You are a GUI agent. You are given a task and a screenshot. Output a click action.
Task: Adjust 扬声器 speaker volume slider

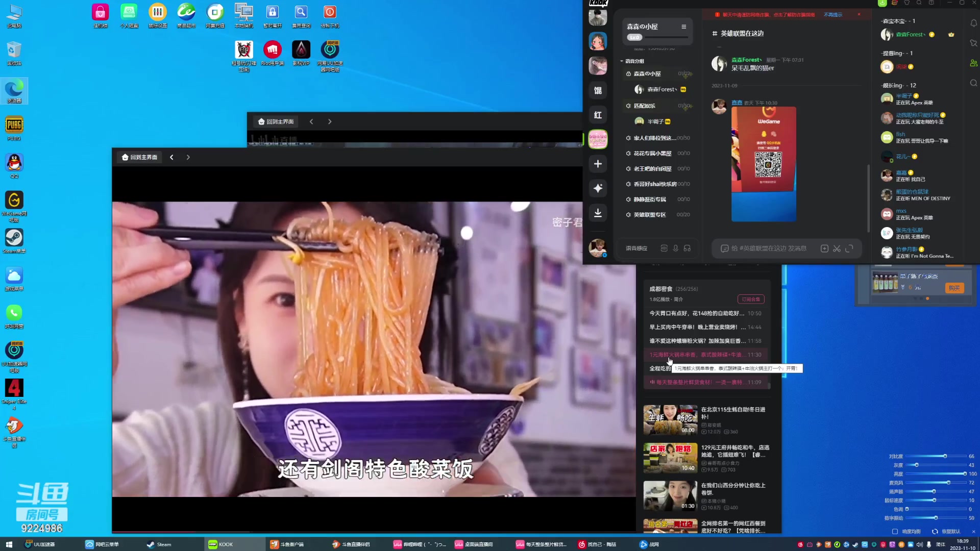(936, 492)
